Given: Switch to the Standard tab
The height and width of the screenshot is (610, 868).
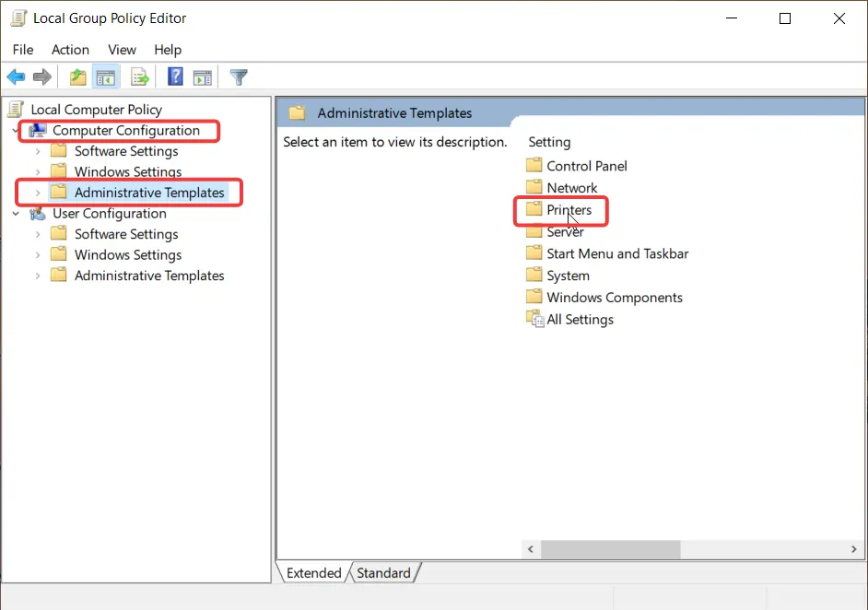Looking at the screenshot, I should coord(383,573).
